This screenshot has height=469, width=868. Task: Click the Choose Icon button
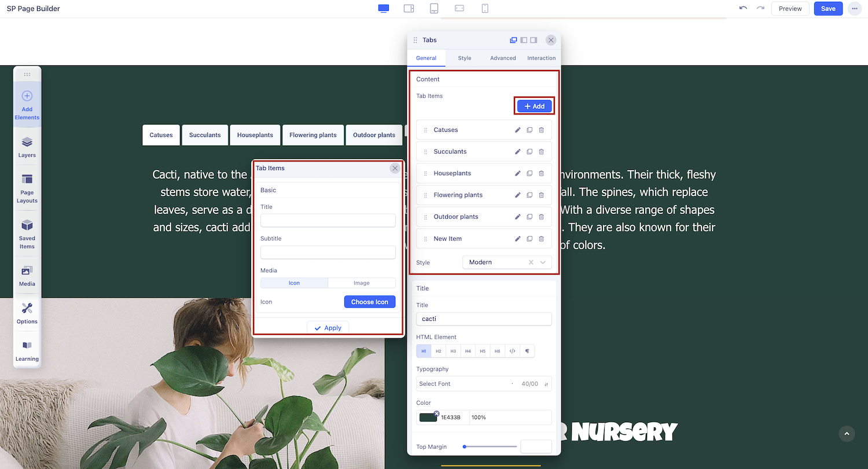click(370, 302)
